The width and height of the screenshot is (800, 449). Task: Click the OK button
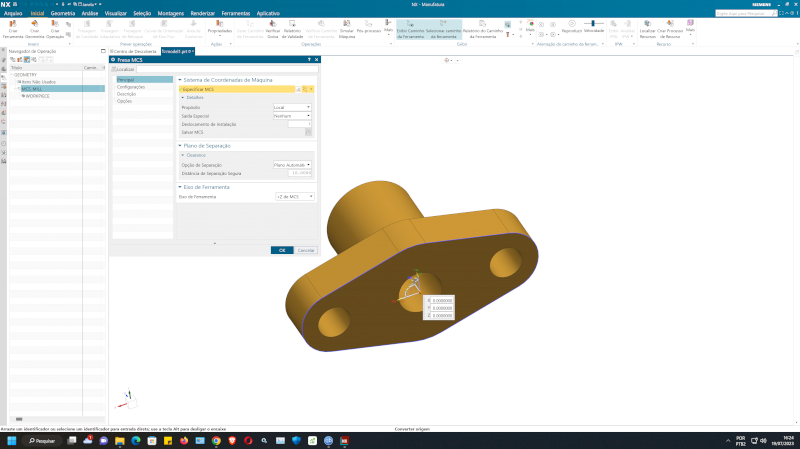pos(282,250)
